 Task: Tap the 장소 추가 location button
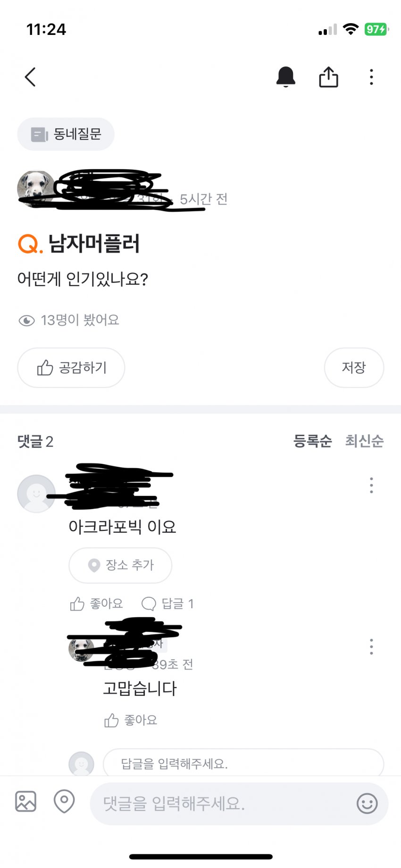coord(120,565)
